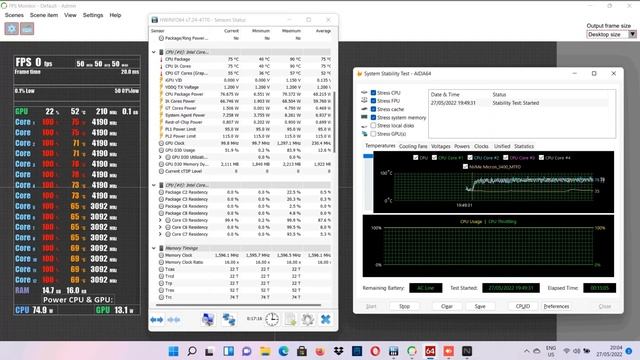Screen dimensions: 640x360
Task: Switch to the Statistics tab in AIDA64
Action: click(524, 146)
